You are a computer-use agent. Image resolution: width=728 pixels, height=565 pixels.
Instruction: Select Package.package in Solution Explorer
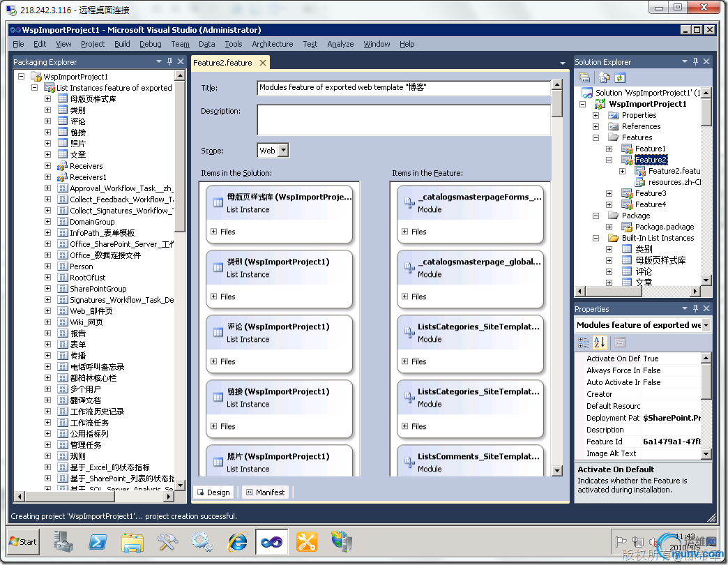pyautogui.click(x=664, y=227)
